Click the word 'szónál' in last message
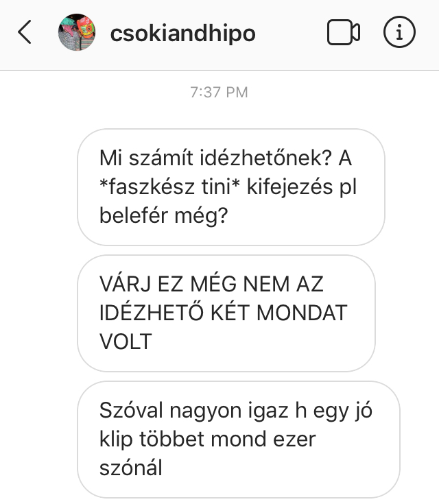This screenshot has width=439, height=504. (131, 468)
